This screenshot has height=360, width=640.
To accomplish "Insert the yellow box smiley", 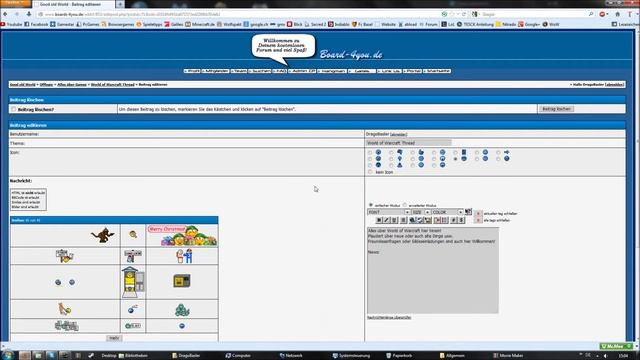I will [x=182, y=281].
